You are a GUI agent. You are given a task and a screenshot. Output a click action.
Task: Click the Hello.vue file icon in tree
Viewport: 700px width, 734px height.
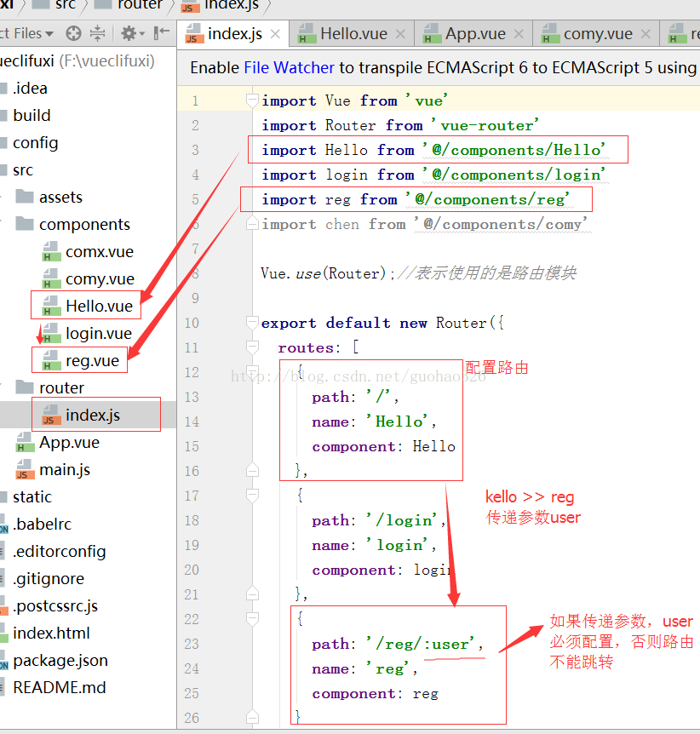(51, 306)
